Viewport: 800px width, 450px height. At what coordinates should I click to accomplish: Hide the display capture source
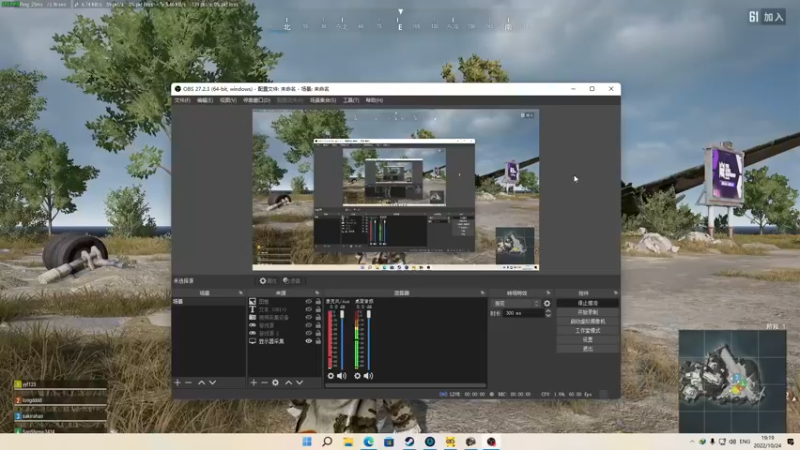tap(309, 341)
